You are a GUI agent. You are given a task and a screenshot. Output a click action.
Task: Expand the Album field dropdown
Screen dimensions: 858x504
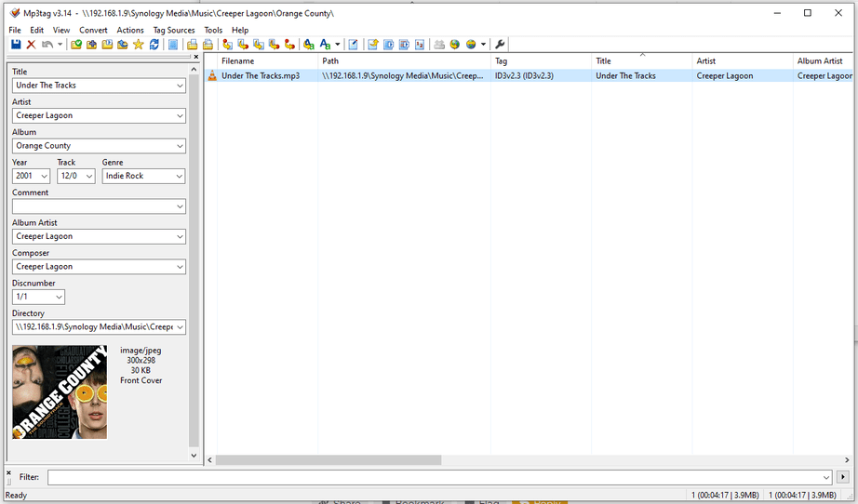click(x=180, y=146)
